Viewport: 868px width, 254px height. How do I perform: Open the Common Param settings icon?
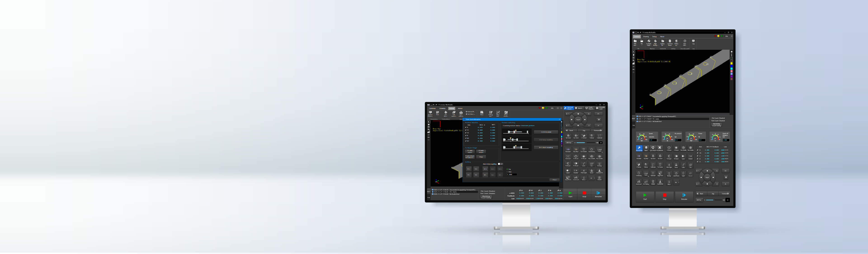tap(670, 41)
